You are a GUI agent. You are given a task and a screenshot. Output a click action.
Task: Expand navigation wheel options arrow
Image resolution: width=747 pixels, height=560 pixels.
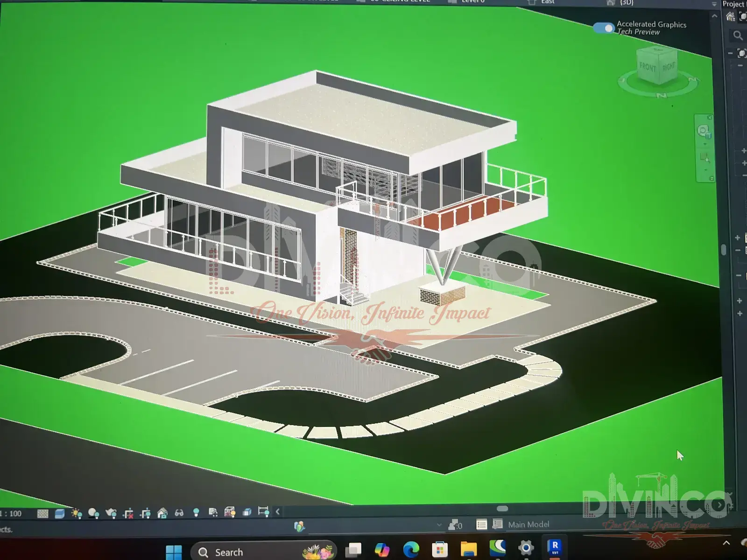(x=705, y=144)
